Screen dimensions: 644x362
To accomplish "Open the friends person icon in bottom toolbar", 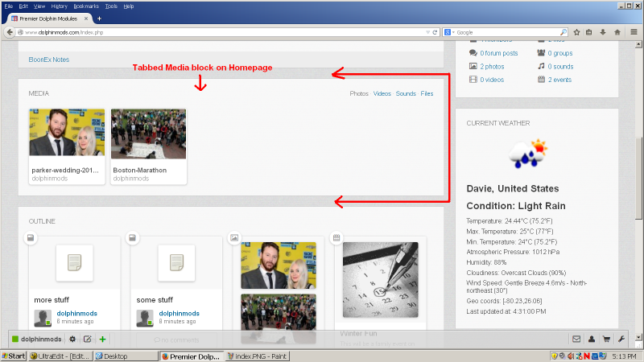I will [x=592, y=339].
